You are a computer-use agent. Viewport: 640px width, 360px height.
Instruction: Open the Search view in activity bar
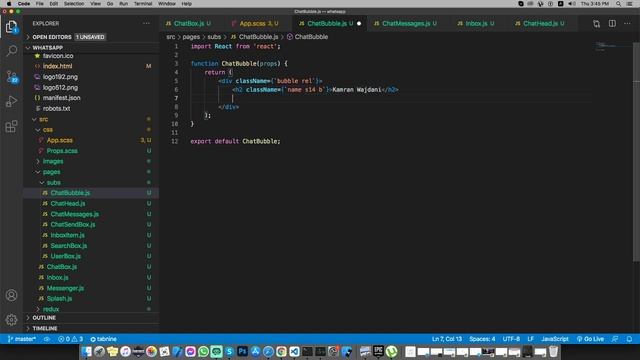tap(11, 51)
